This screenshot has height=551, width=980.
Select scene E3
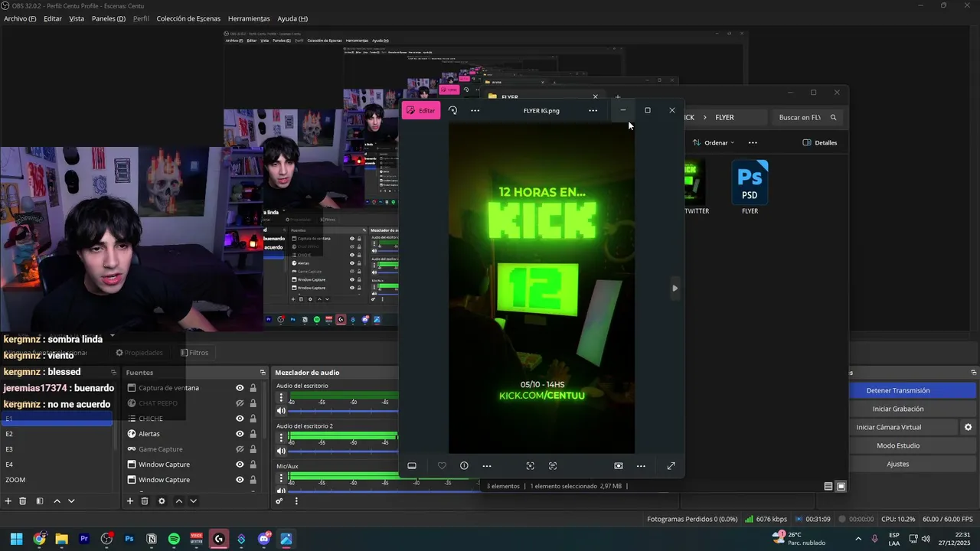coord(57,449)
